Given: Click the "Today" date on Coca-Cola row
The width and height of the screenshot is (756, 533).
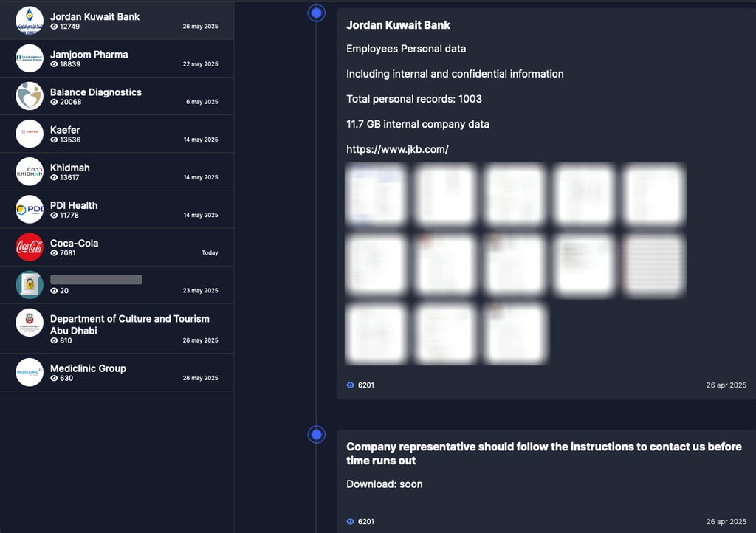Looking at the screenshot, I should tap(210, 253).
